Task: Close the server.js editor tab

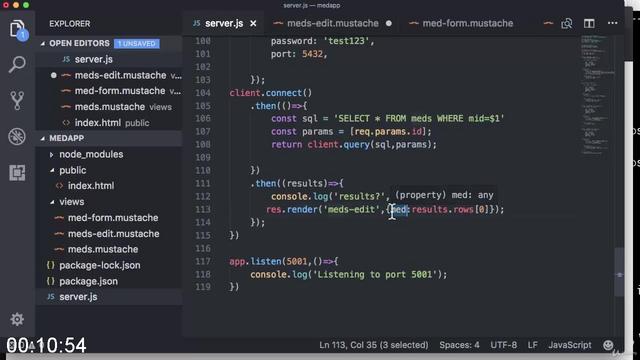Action: coord(253,24)
